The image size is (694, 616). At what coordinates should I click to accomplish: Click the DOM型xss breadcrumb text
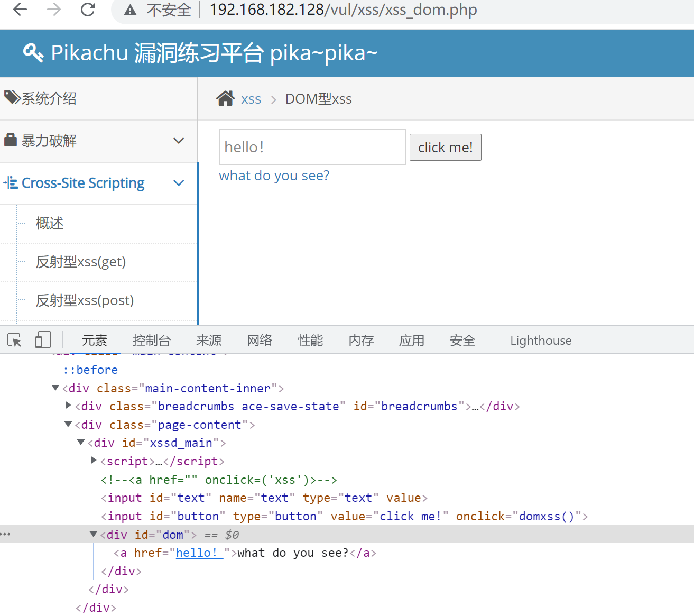point(319,99)
